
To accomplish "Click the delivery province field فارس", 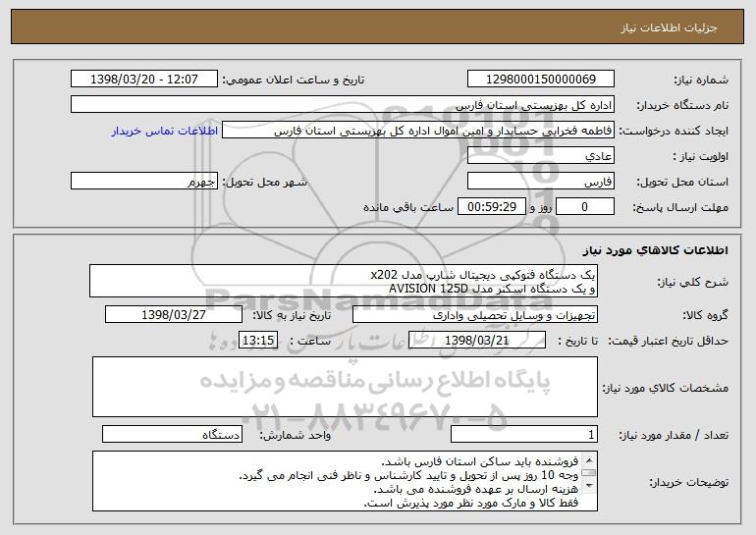I will pyautogui.click(x=540, y=182).
